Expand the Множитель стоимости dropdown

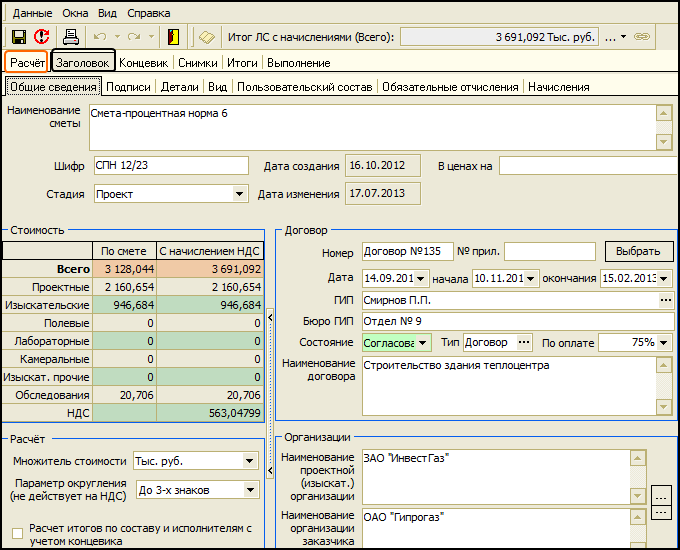click(249, 461)
